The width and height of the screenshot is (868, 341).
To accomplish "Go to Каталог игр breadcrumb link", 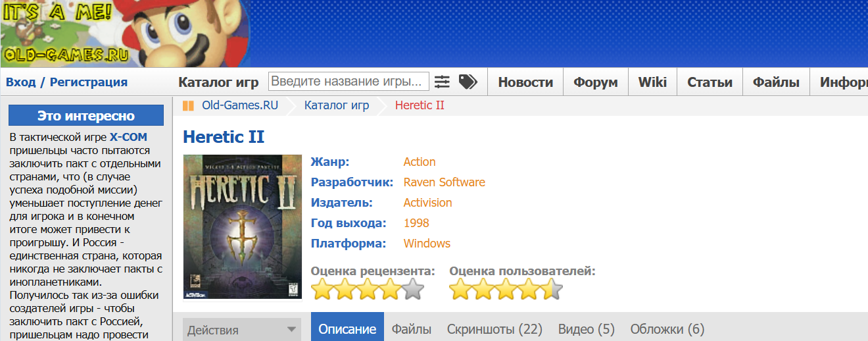I will (x=337, y=105).
